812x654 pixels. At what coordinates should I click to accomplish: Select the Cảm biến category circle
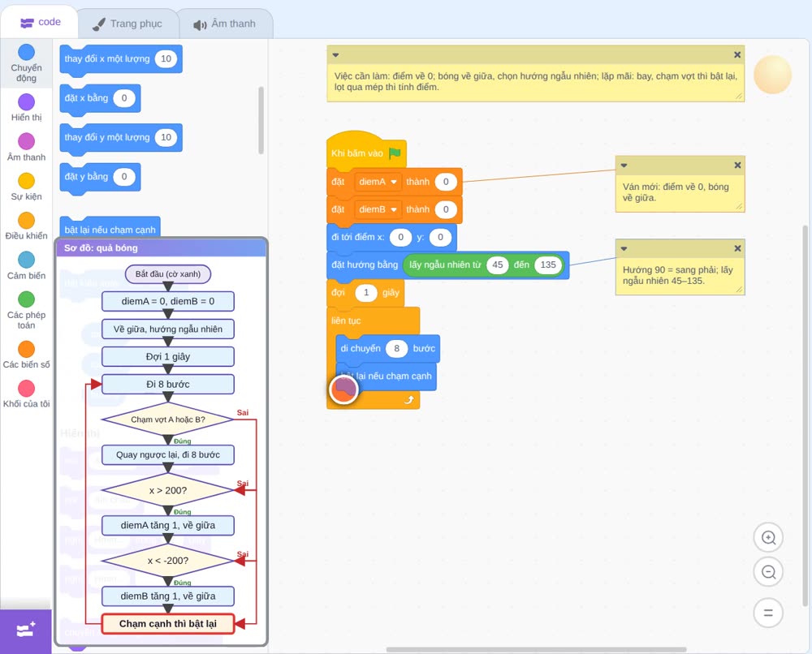click(x=27, y=260)
